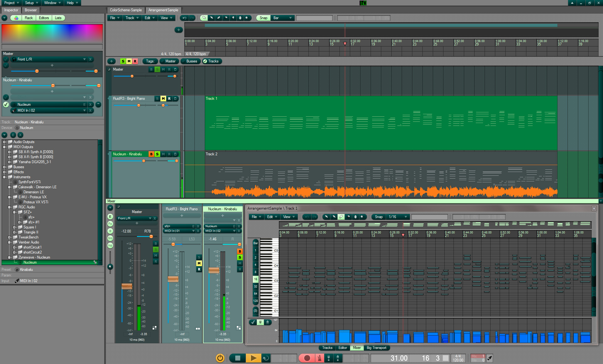Select the pencil tool in arrangement toolbar
Viewport: 603px width, 364px height.
219,18
